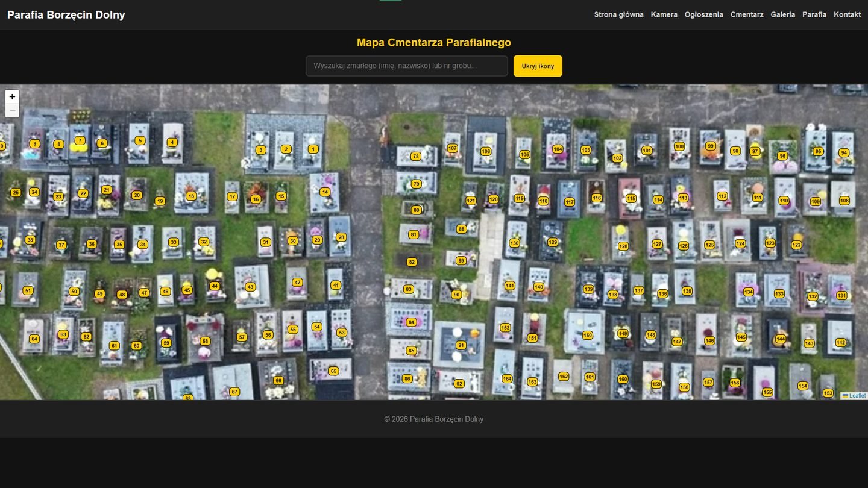Go to Strona główna in navigation
Screen dimensions: 868x488
[618, 14]
